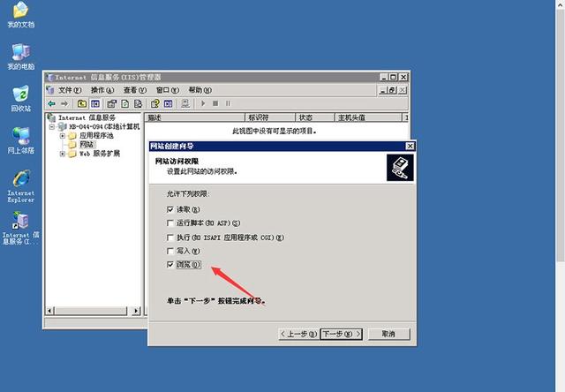Enable Run scripts (such as ASP) checkbox

coord(170,223)
